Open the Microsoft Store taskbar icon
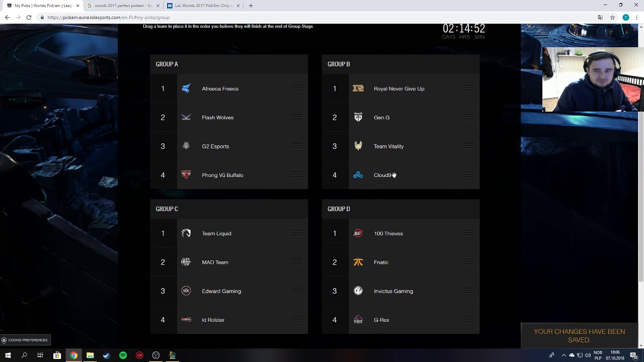 [57, 355]
